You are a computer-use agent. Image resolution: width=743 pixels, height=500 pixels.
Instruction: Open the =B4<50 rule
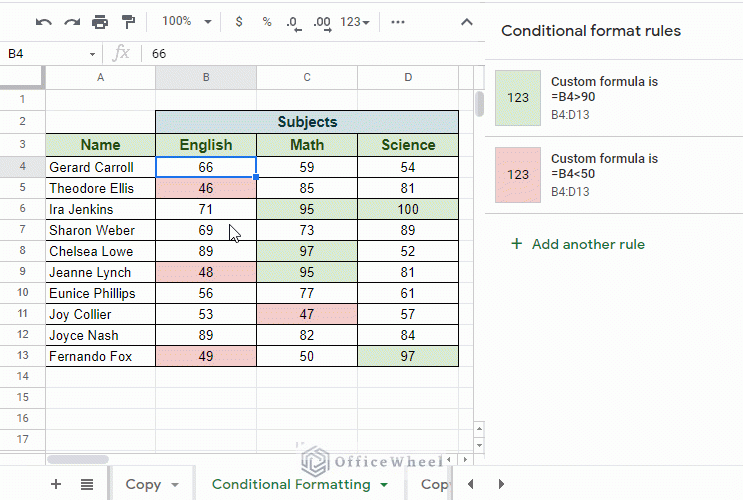(x=614, y=175)
